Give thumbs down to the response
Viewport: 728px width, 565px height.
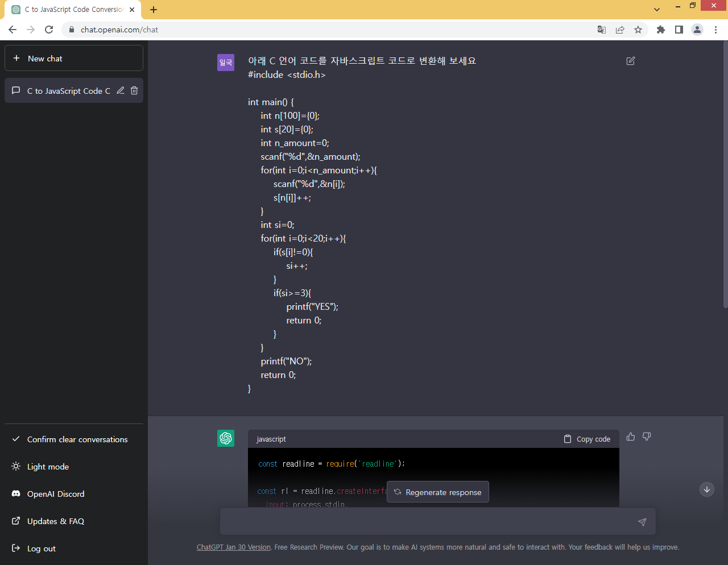click(x=647, y=437)
